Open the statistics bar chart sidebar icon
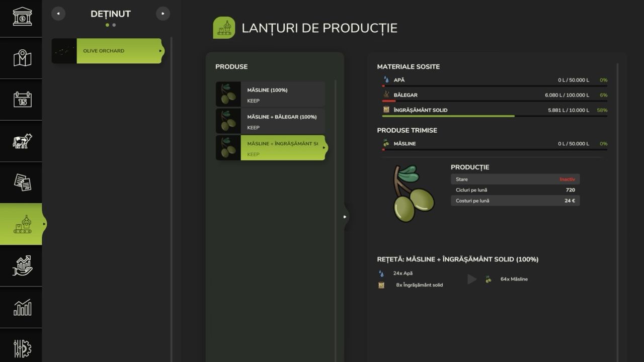The image size is (644, 362). point(22,307)
